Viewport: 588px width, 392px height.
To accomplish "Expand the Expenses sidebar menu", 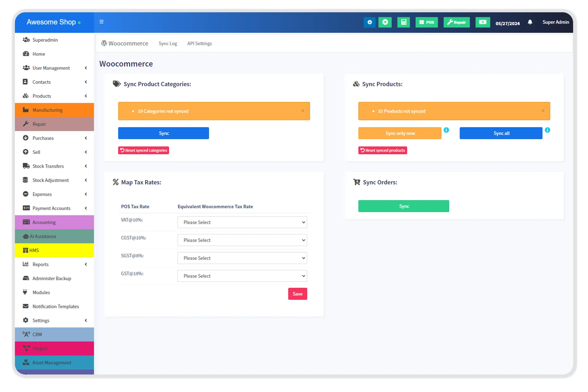I will click(x=54, y=194).
